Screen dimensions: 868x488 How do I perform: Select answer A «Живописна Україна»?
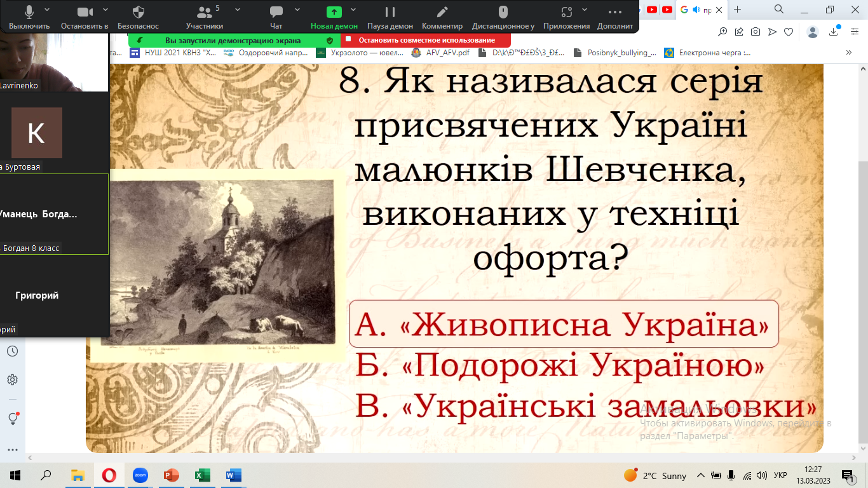coord(564,325)
